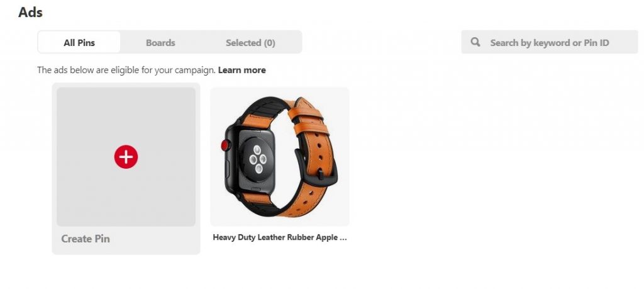Viewport: 644px width, 289px height.
Task: Click the magnifying glass search icon
Action: [x=475, y=42]
